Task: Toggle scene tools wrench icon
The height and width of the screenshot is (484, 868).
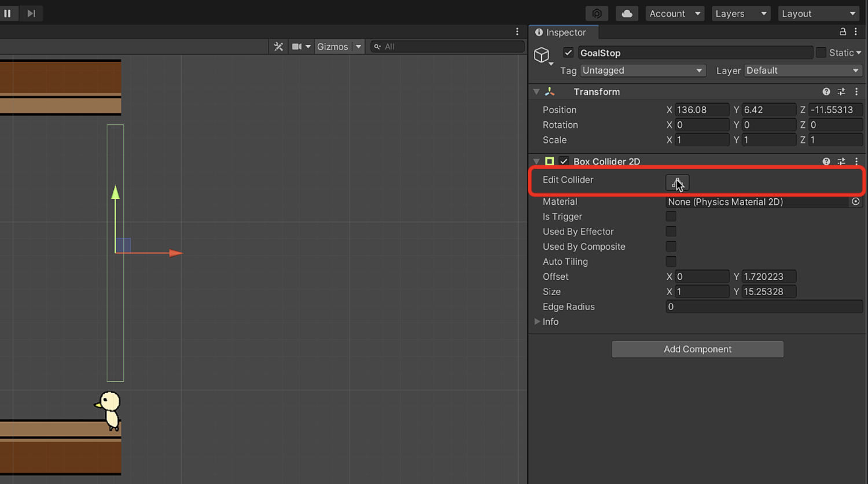Action: click(278, 46)
